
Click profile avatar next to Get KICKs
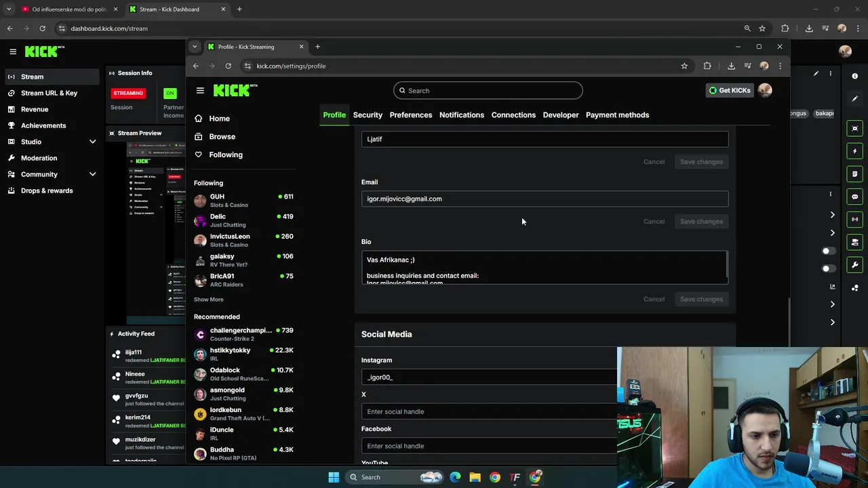[765, 90]
